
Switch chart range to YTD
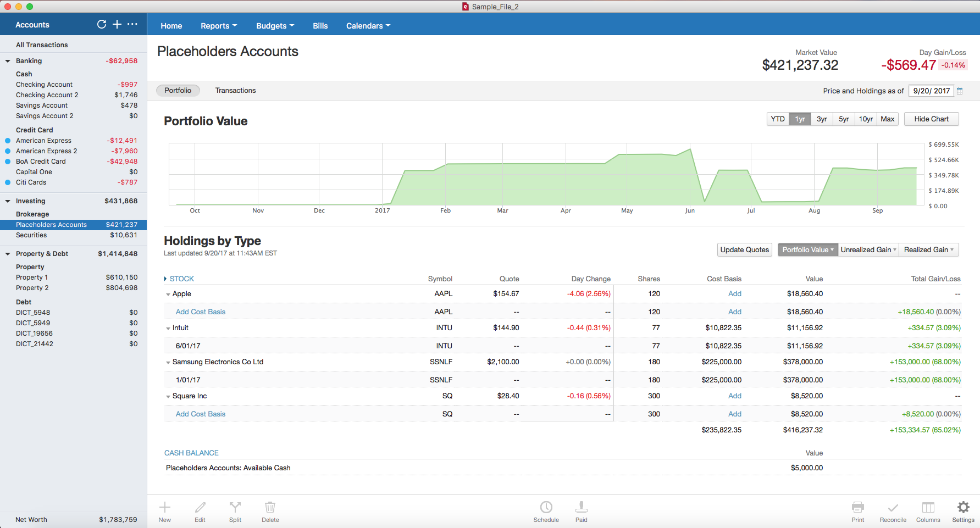pos(778,119)
